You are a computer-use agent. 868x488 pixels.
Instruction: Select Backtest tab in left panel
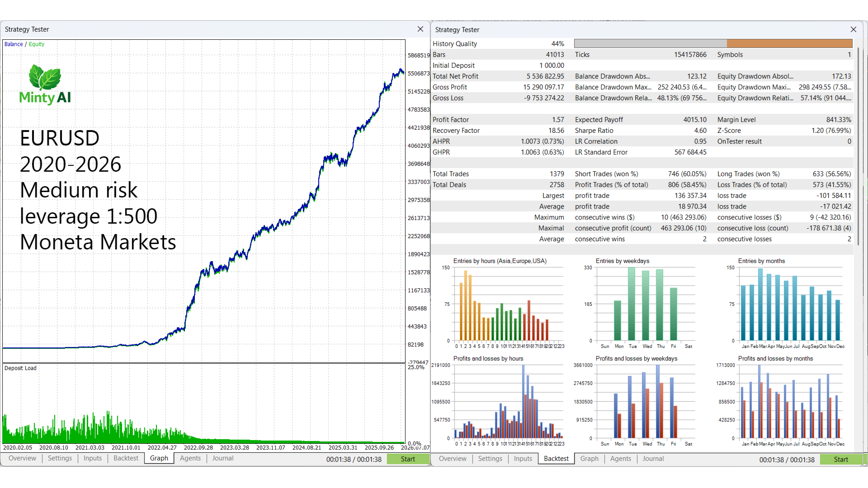pyautogui.click(x=126, y=458)
